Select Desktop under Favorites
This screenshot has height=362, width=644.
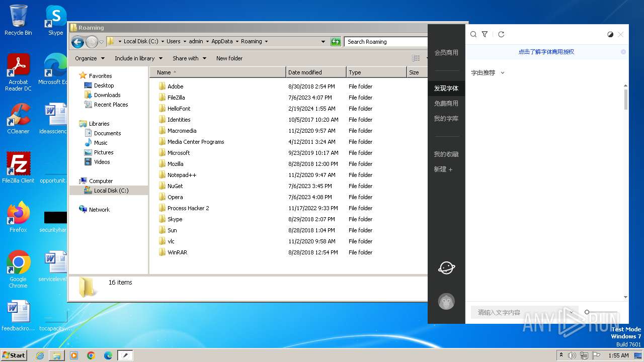pyautogui.click(x=104, y=85)
